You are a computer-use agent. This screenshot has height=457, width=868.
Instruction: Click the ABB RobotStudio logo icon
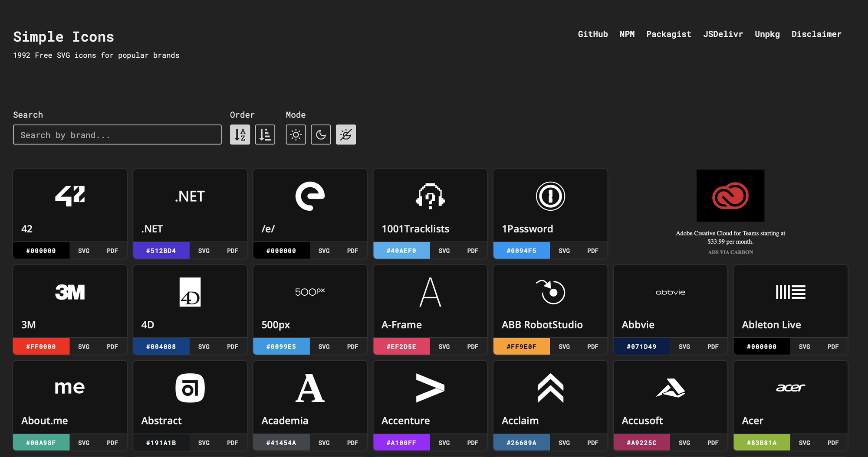click(x=550, y=292)
